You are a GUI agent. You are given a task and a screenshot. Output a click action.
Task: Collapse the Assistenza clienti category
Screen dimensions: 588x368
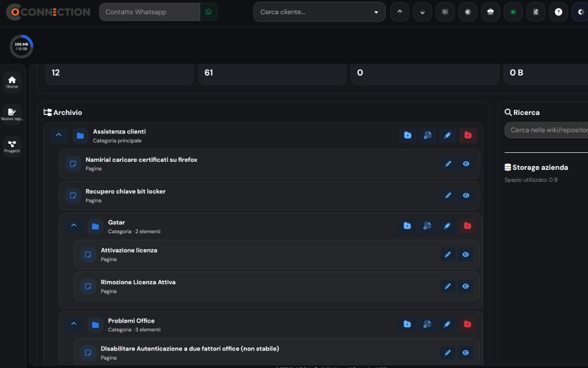(x=59, y=135)
